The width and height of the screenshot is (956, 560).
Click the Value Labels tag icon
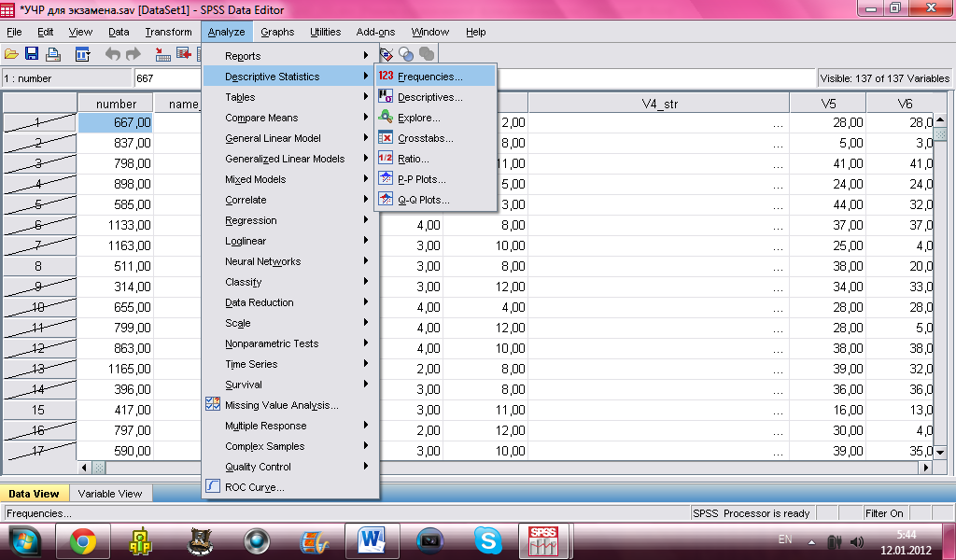pos(386,54)
